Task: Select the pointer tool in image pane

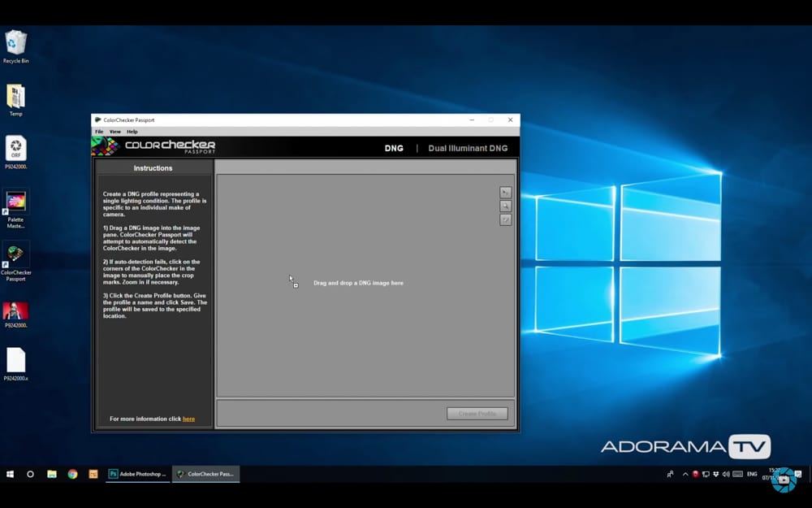Action: click(x=505, y=193)
